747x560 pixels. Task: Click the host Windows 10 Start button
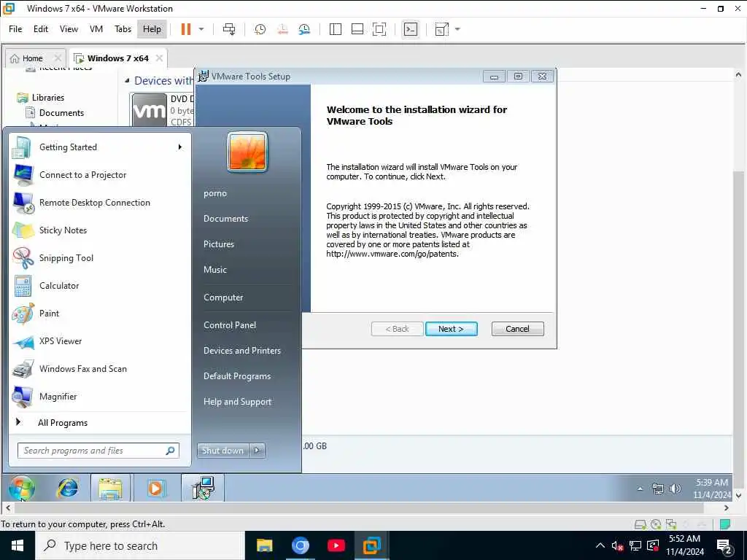[18, 545]
